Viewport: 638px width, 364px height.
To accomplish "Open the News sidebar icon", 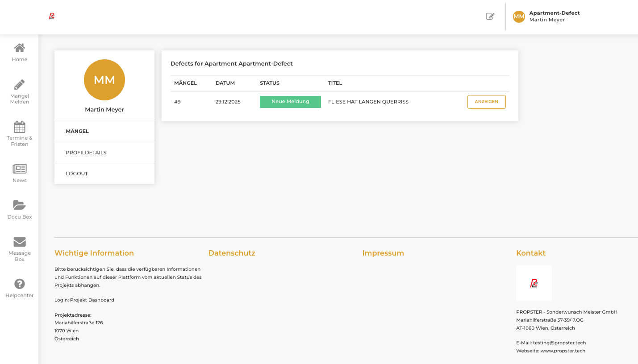I will pos(20,169).
